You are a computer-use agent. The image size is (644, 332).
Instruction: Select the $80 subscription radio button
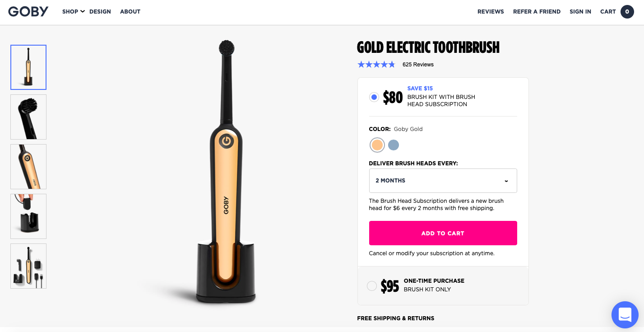pyautogui.click(x=374, y=97)
